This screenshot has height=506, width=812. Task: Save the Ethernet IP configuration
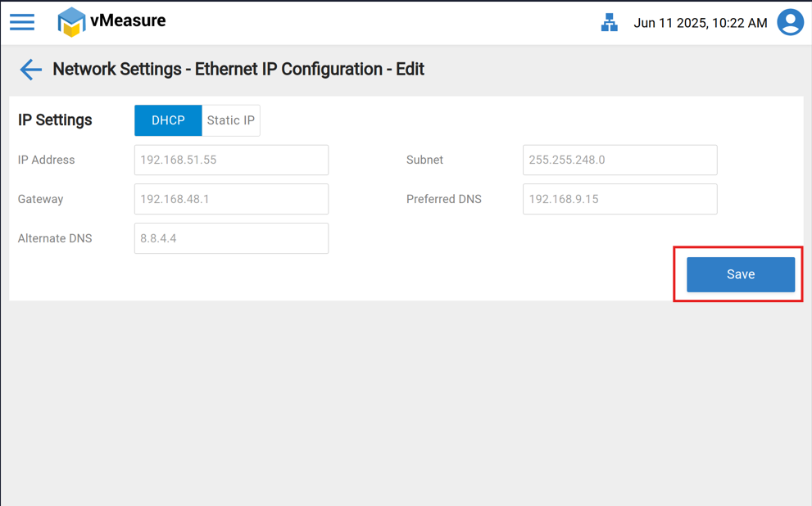[x=740, y=274]
